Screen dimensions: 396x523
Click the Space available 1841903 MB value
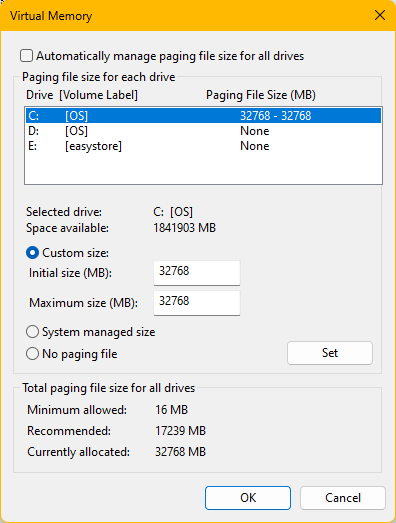[x=184, y=228]
